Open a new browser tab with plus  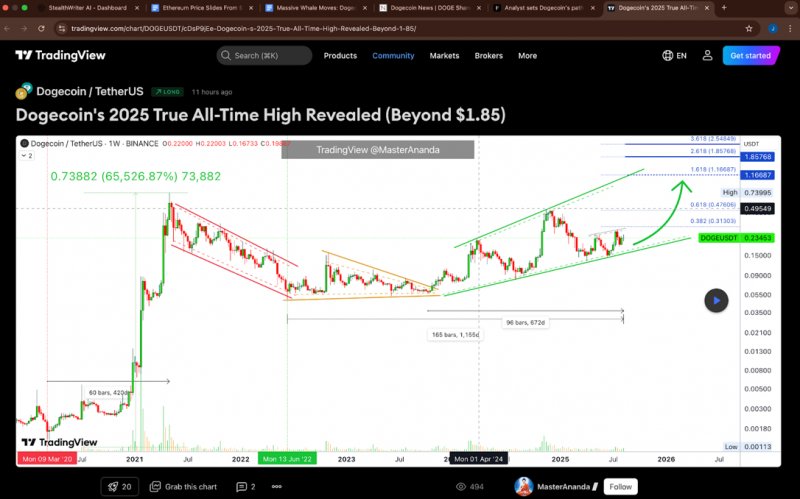[x=724, y=8]
